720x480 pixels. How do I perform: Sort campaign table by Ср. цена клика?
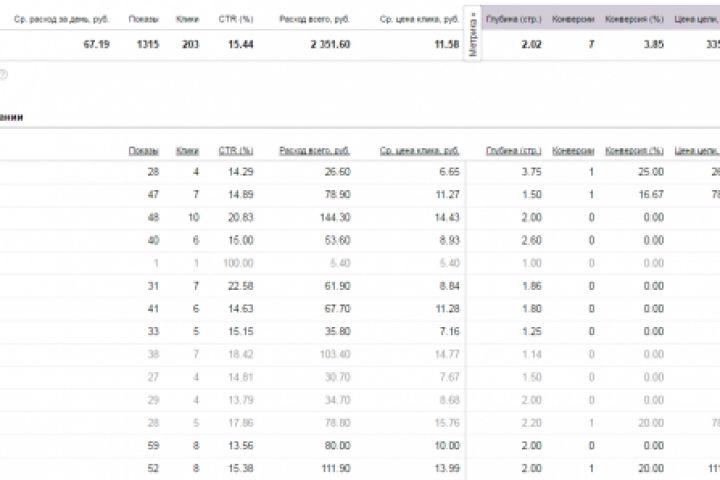click(x=419, y=151)
